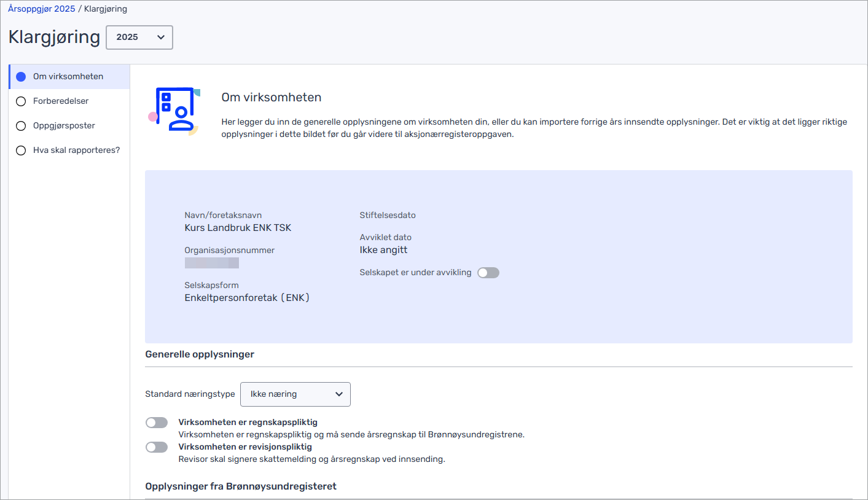868x500 pixels.
Task: Click the blue business illustration icon
Action: (x=175, y=110)
